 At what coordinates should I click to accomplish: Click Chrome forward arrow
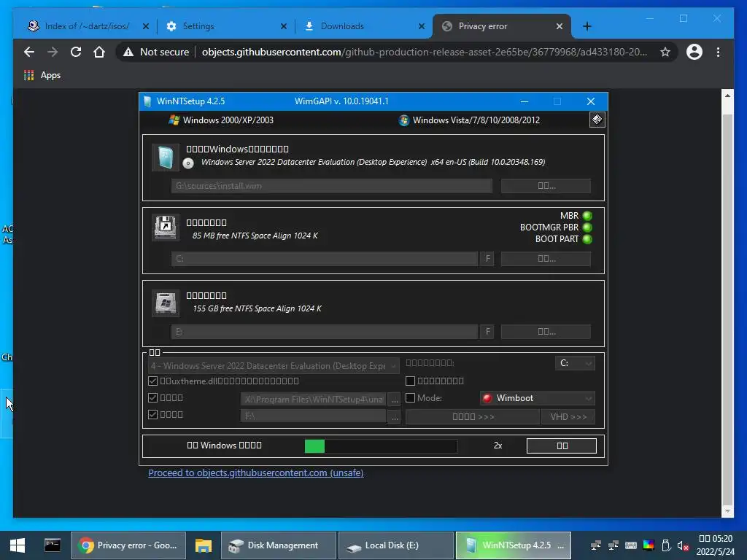(x=53, y=52)
